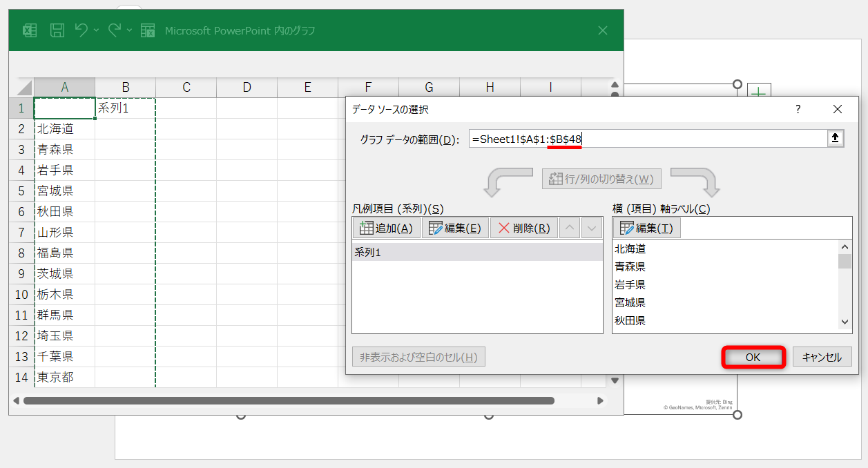Click the Save icon in the quick access toolbar
Image resolution: width=868 pixels, height=468 pixels.
click(x=57, y=30)
